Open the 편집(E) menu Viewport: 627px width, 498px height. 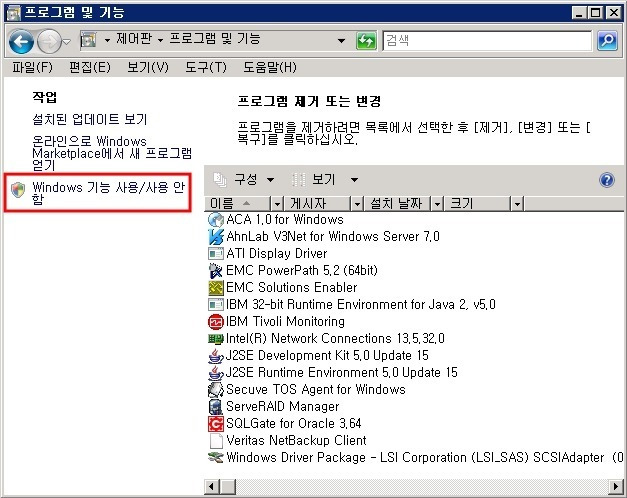[90, 67]
